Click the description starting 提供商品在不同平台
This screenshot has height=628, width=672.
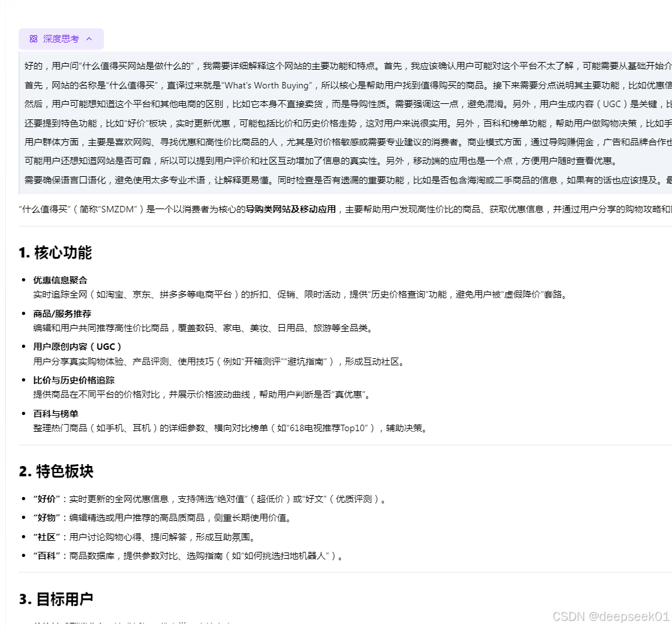pos(202,394)
